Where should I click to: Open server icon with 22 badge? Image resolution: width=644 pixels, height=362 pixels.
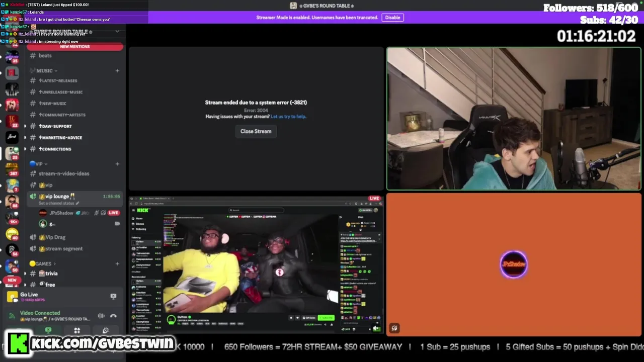(12, 121)
